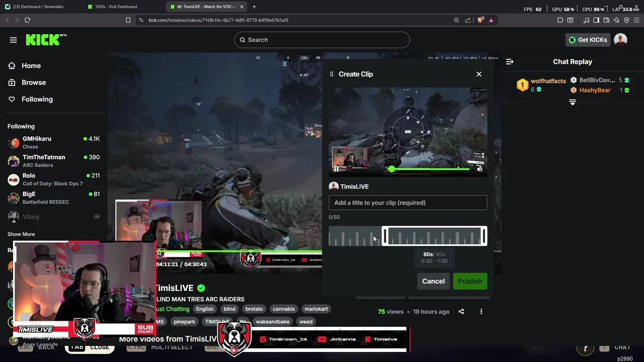Click the clip range start handle
Screen dimensions: 644x362
[x=385, y=236]
